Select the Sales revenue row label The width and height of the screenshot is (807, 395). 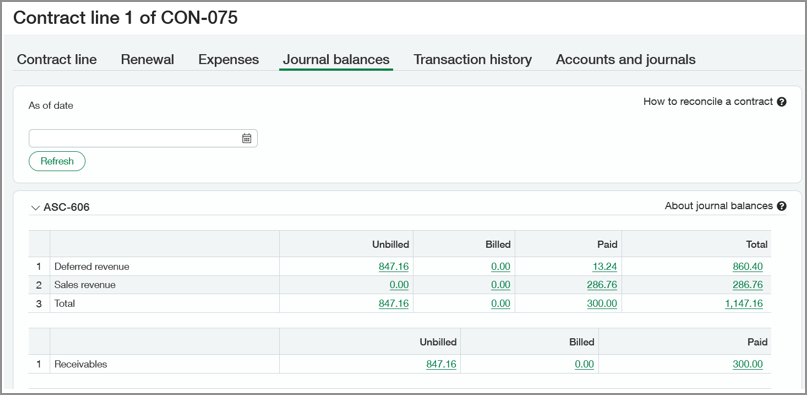(85, 285)
